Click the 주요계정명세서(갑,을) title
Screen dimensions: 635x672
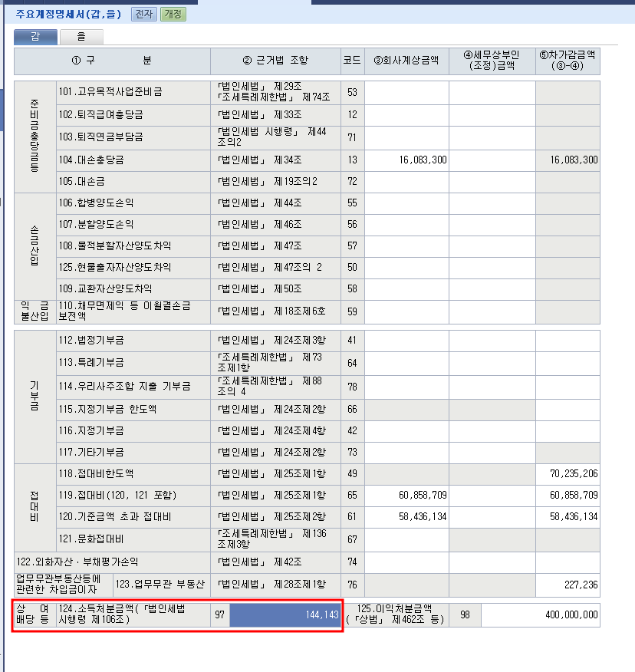click(x=68, y=14)
